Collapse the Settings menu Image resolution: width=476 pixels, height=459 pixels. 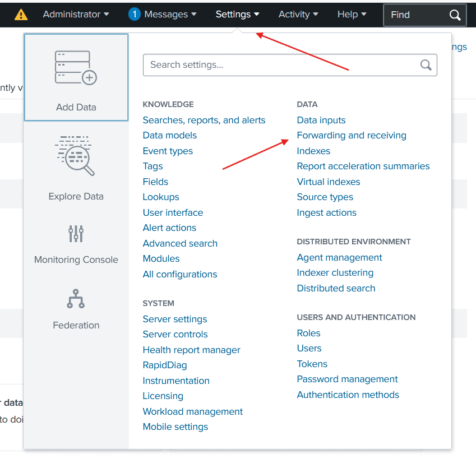pos(237,15)
